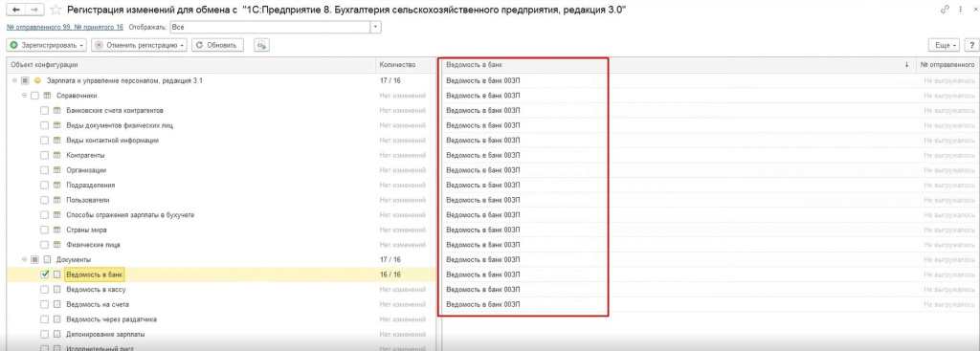Screen dimensions: 980x351
Task: Open the query builder icon button beside Обновить
Action: click(x=261, y=45)
